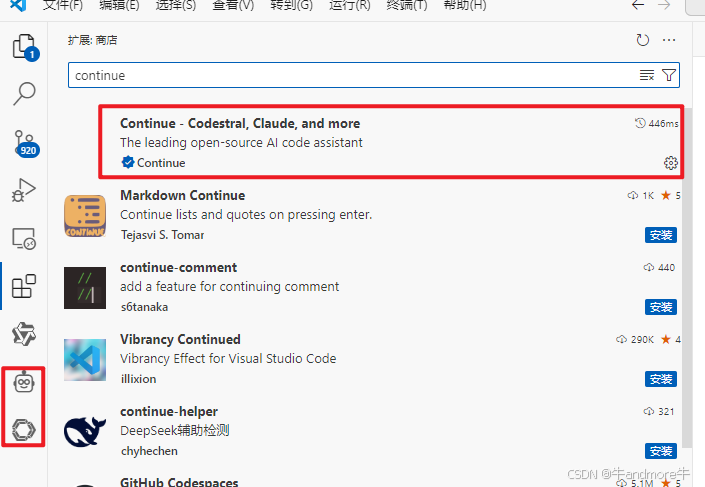Viewport: 705px width, 487px height.
Task: Click the continue-comment extension icon
Action: (x=85, y=288)
